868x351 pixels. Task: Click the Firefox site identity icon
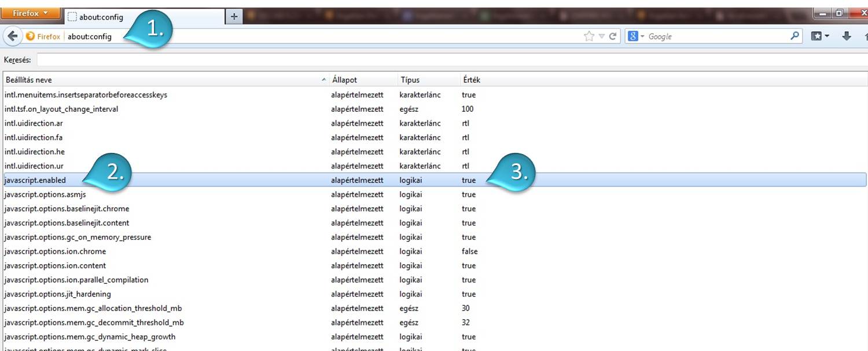coord(31,36)
